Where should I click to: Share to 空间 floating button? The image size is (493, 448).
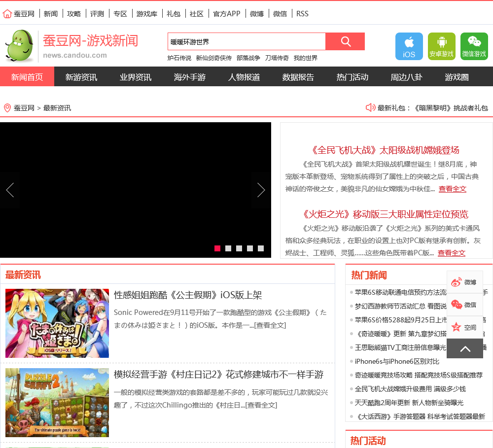(465, 327)
